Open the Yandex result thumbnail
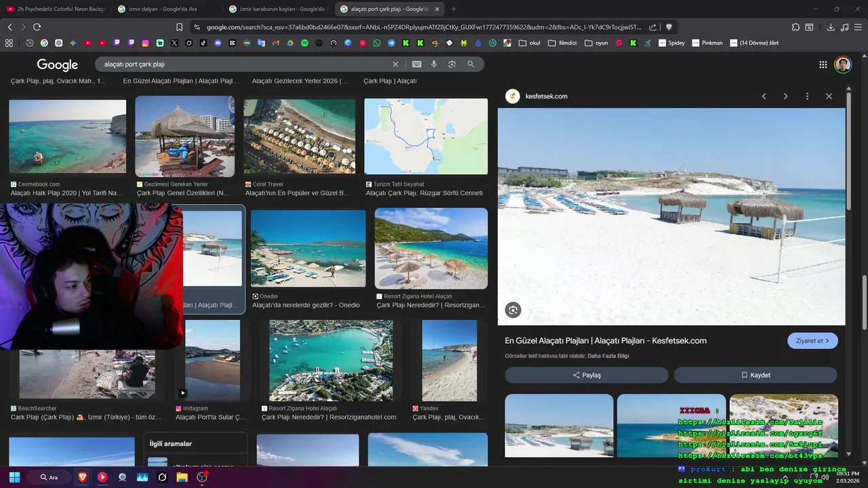 [x=448, y=361]
